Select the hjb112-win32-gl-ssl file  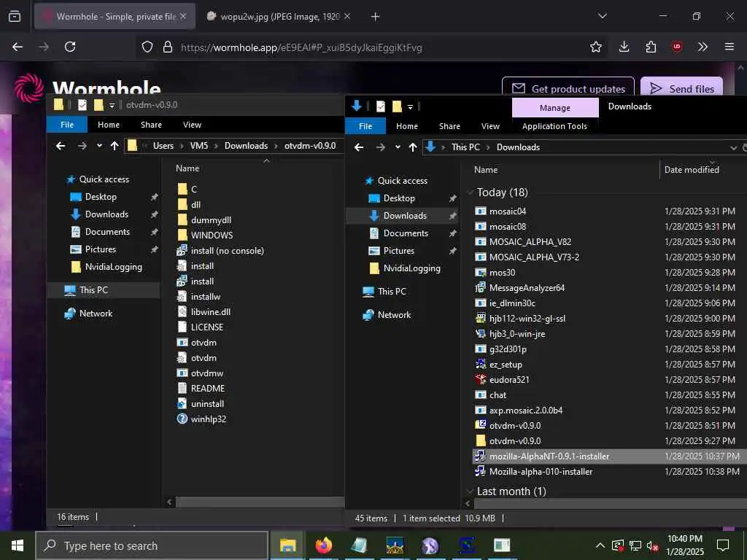point(527,319)
